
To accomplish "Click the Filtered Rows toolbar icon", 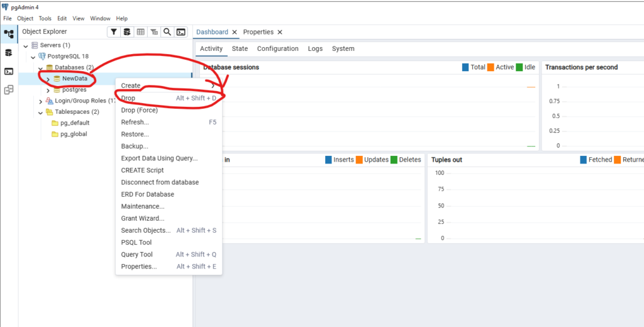I will pyautogui.click(x=154, y=32).
